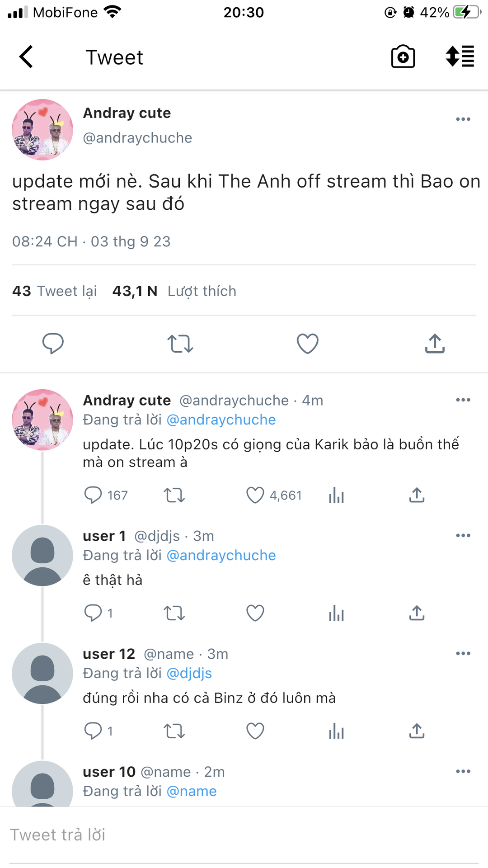
Task: View analytics on the Karik update reply
Action: [x=336, y=495]
